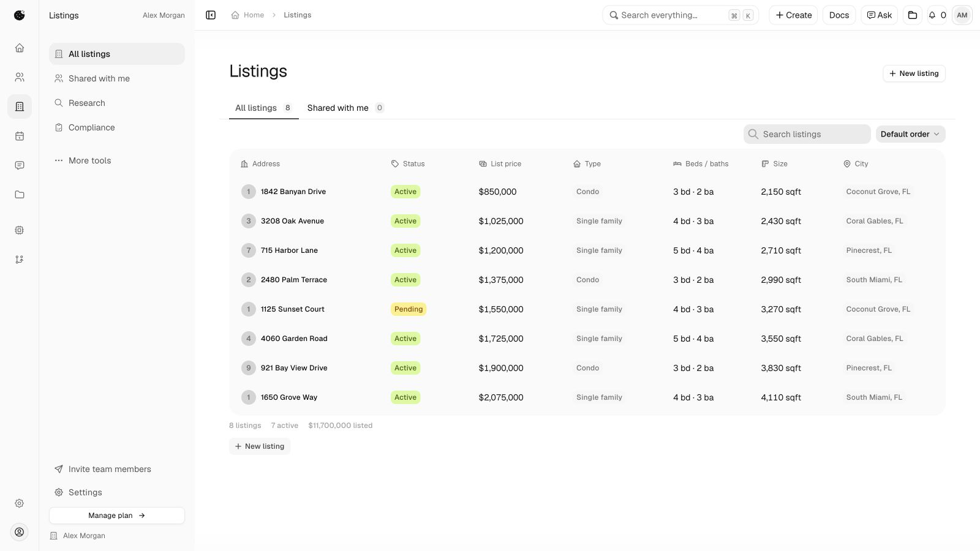Expand the Default order dropdown
This screenshot has height=551, width=980.
point(910,134)
